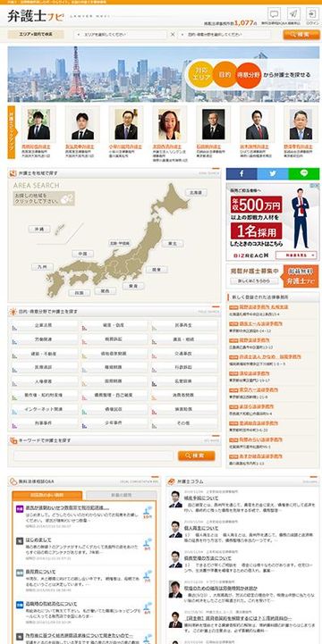Share the page via the Facebook button
322x644 pixels.
click(241, 173)
